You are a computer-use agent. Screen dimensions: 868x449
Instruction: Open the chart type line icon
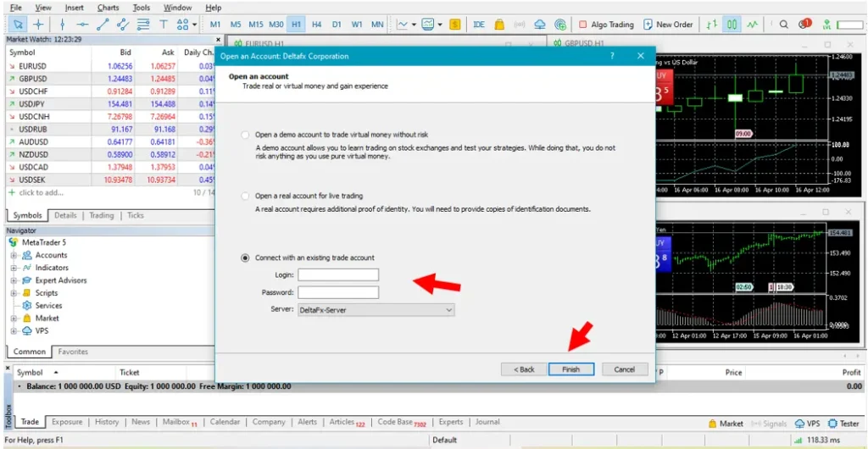(403, 25)
